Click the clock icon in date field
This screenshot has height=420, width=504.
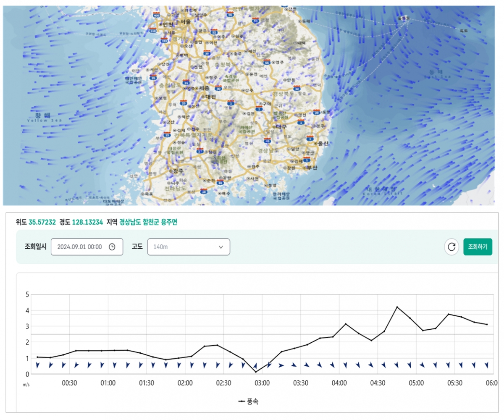[112, 247]
